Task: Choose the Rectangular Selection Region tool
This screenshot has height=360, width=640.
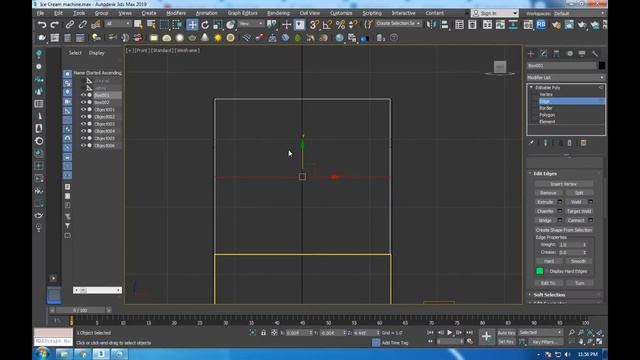Action: [164, 25]
